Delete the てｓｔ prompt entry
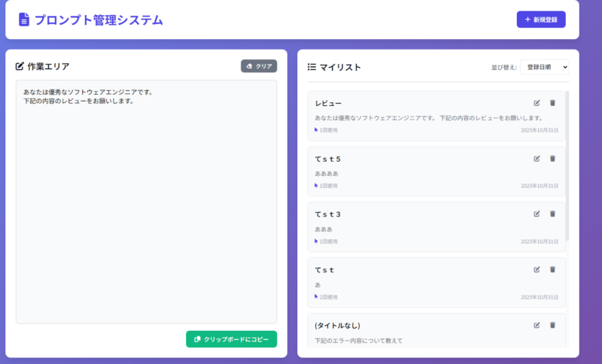Screen dimensions: 602x364 tap(552, 269)
